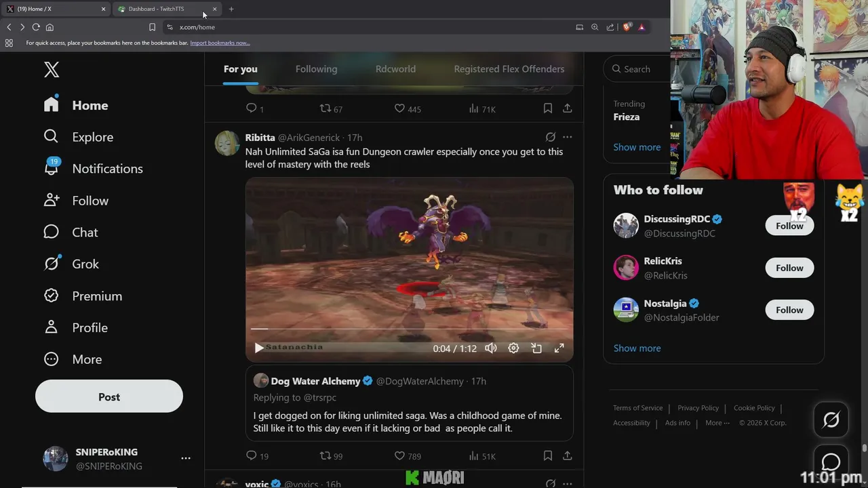Image resolution: width=868 pixels, height=488 pixels.
Task: Expand the footer More menu
Action: [717, 423]
